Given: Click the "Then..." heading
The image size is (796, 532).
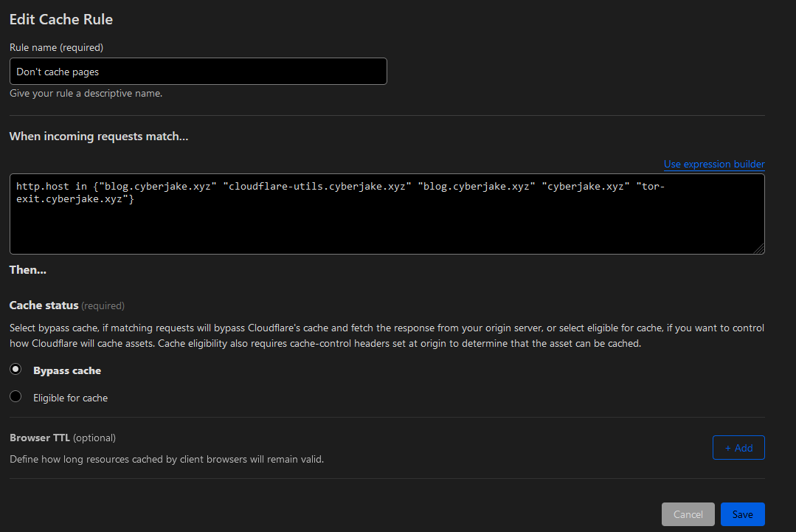Looking at the screenshot, I should tap(28, 270).
